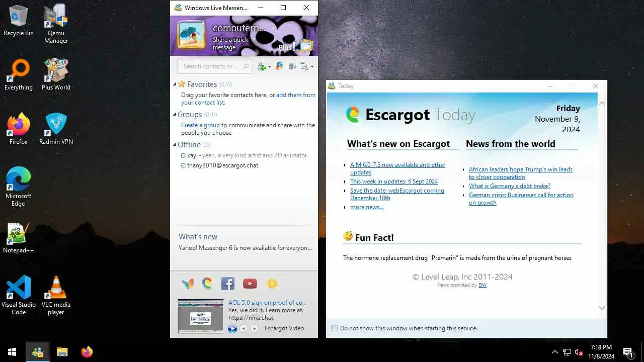644x362 pixels.
Task: Open 'African leaders hope Trump's win' article
Action: click(x=521, y=173)
